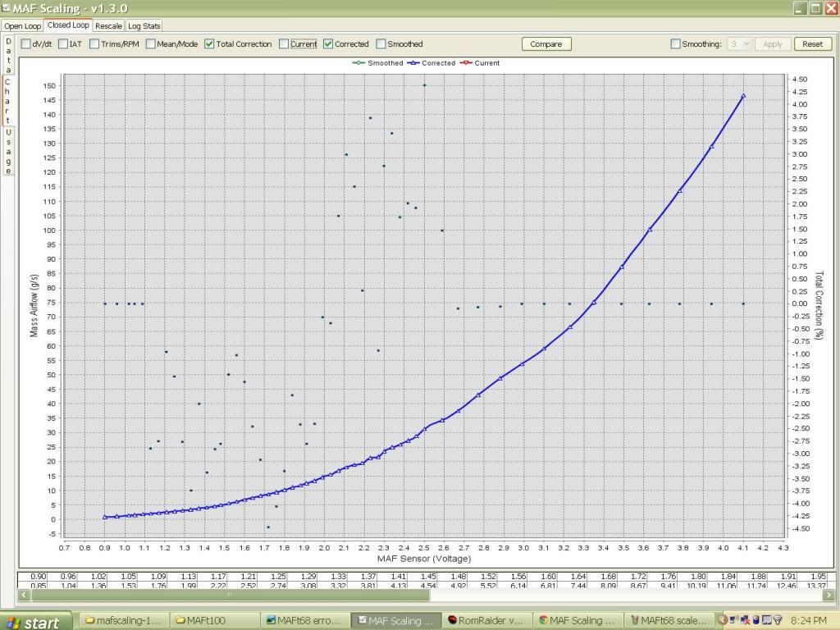Open Chrome MAF Scaling taskbar window
The width and height of the screenshot is (840, 630).
(577, 621)
